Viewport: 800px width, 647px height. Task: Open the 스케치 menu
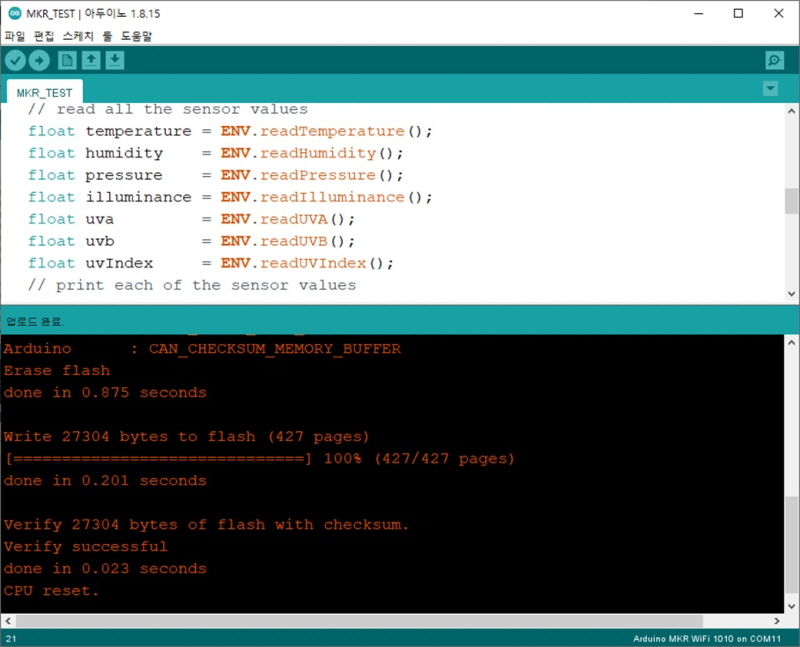(x=78, y=36)
